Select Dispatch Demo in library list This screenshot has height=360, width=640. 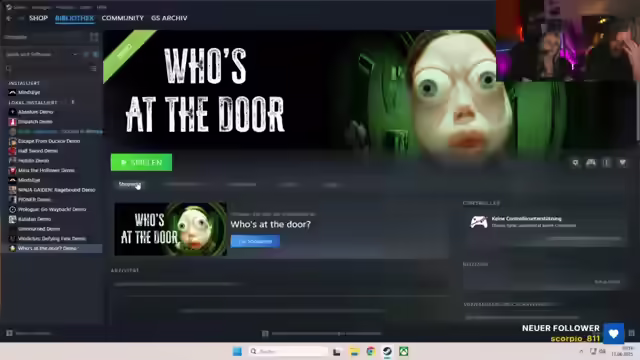(x=35, y=122)
